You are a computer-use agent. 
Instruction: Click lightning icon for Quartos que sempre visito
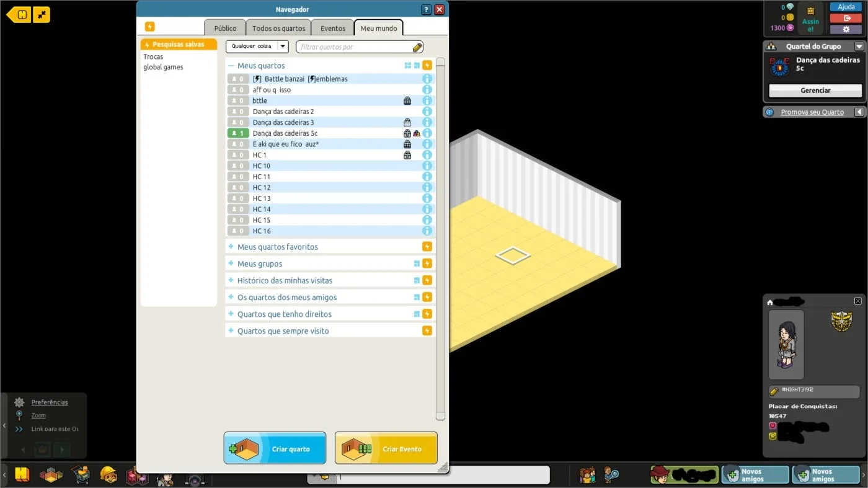coord(427,331)
